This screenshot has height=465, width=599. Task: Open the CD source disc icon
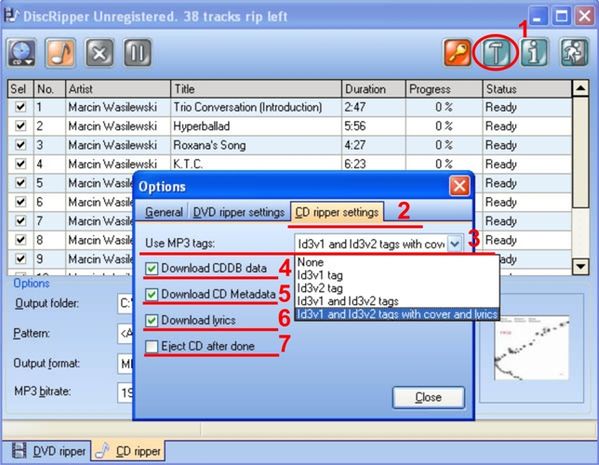22,53
